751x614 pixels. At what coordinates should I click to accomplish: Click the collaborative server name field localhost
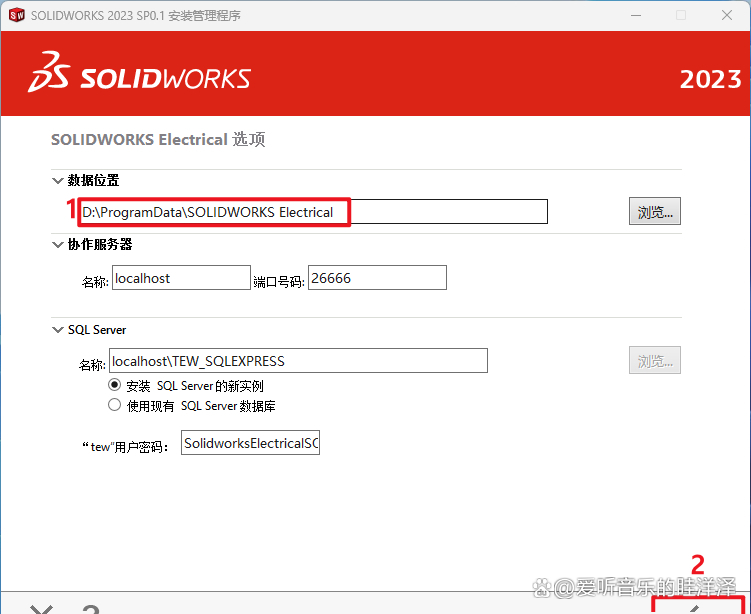(182, 278)
